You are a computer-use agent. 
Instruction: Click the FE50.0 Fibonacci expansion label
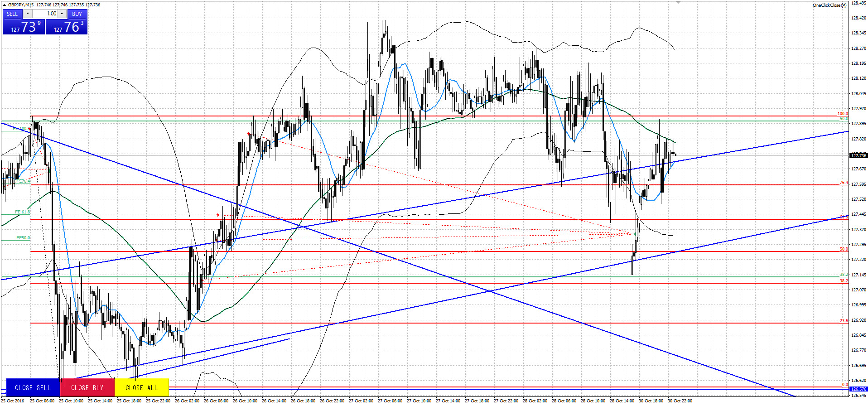click(x=23, y=238)
